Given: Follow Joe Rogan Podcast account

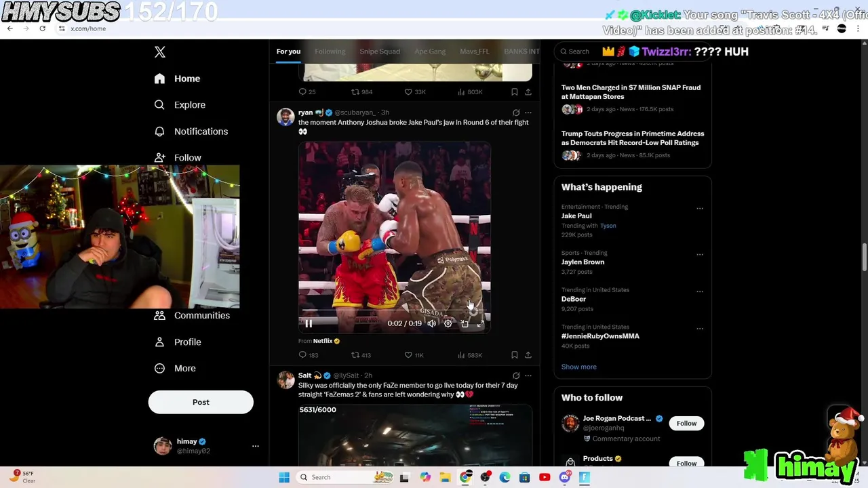Looking at the screenshot, I should [x=686, y=424].
